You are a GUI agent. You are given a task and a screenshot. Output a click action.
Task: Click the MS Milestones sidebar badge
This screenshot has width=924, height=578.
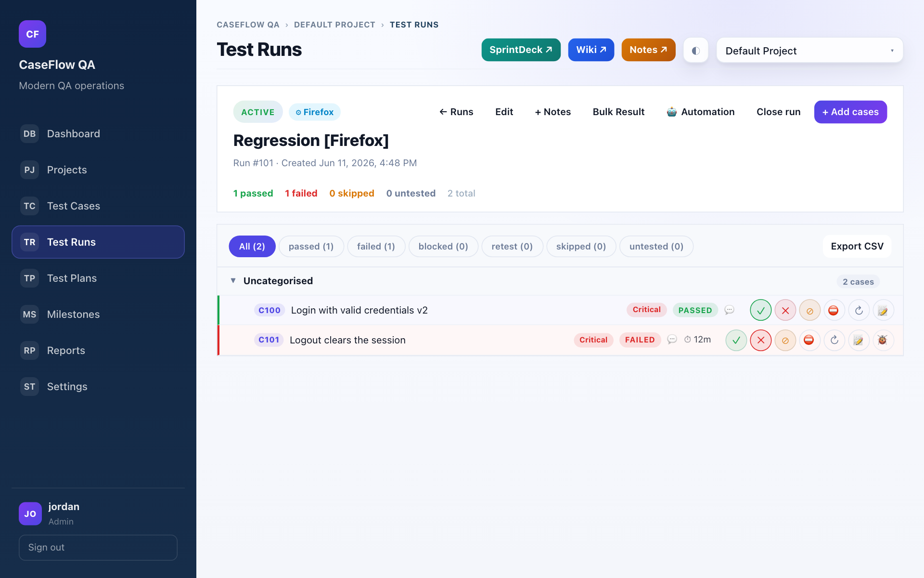[x=29, y=314]
